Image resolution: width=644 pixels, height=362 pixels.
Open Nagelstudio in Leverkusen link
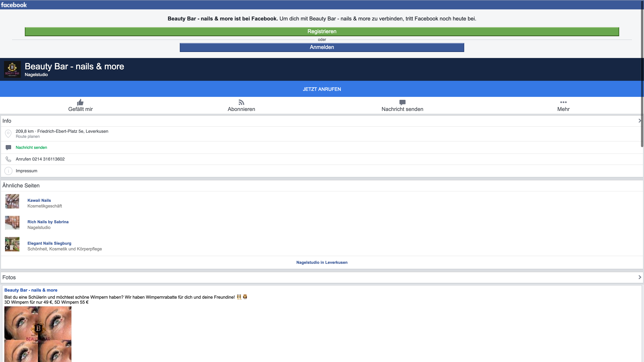pos(322,262)
